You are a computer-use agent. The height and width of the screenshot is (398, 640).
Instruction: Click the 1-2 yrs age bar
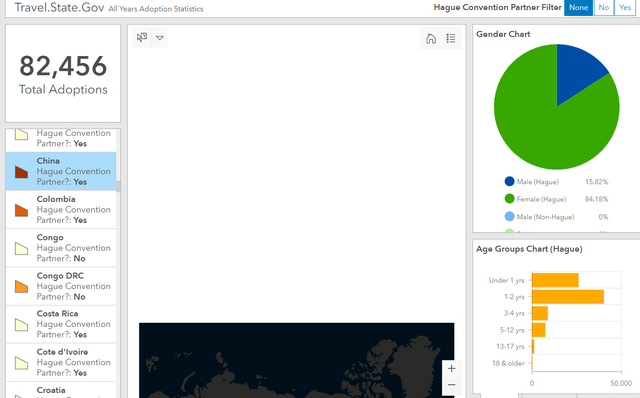568,297
